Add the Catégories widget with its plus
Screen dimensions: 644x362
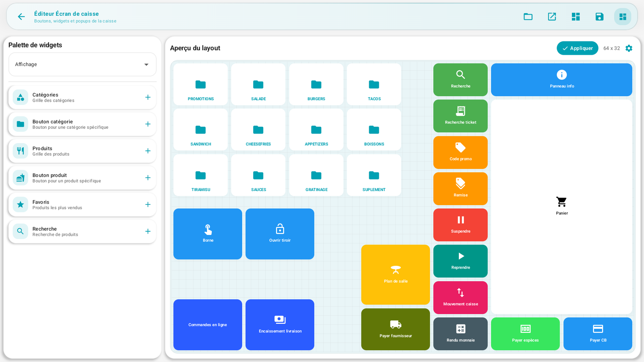(148, 97)
